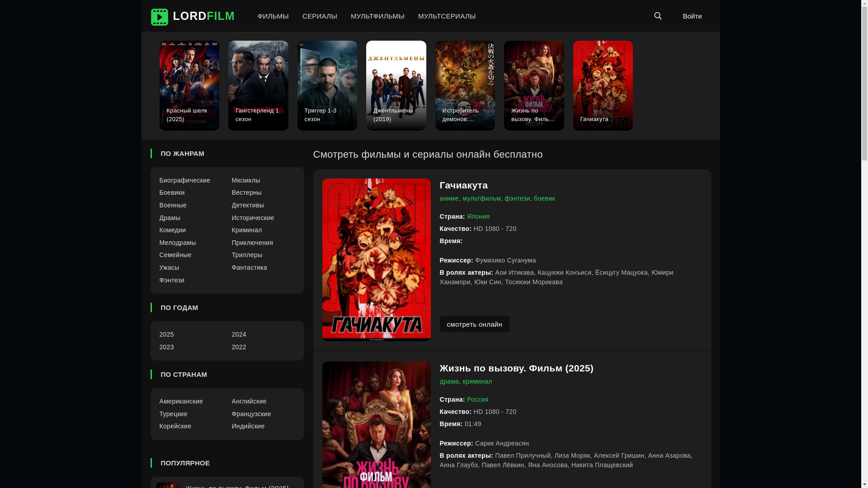Screen dimensions: 868x488
Task: Select the Криминал genre
Action: point(247,230)
